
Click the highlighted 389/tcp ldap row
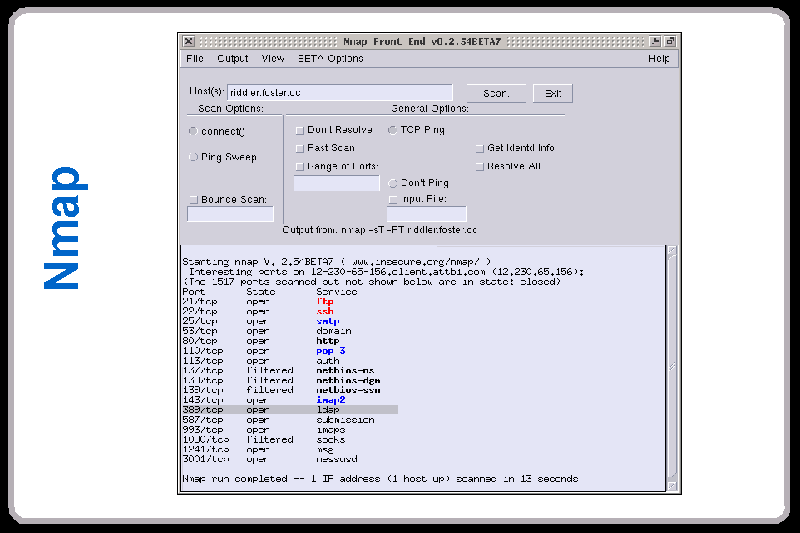tap(290, 410)
